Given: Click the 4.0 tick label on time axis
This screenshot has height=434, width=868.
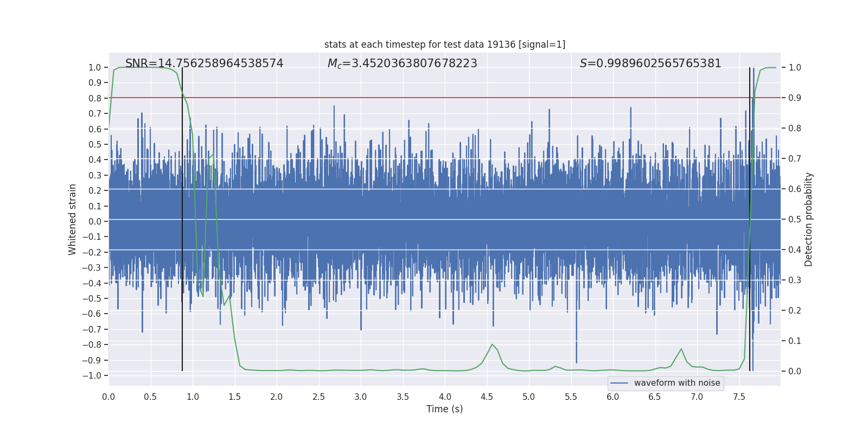Looking at the screenshot, I should [x=445, y=397].
